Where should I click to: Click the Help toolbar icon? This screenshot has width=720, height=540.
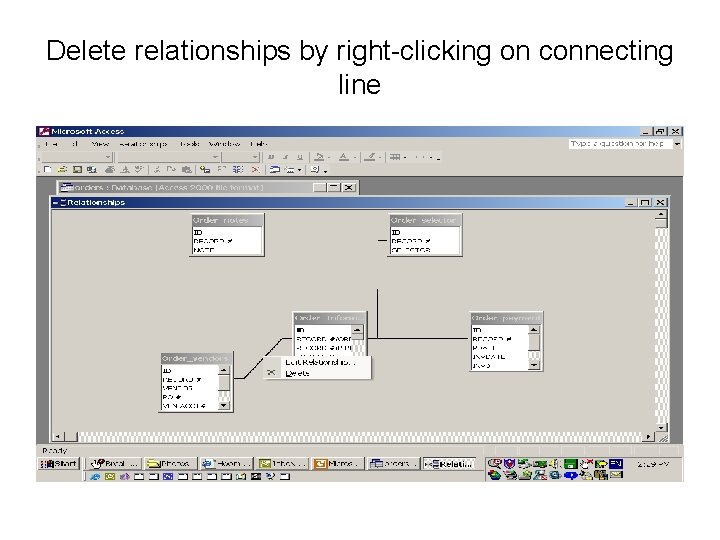[x=315, y=170]
